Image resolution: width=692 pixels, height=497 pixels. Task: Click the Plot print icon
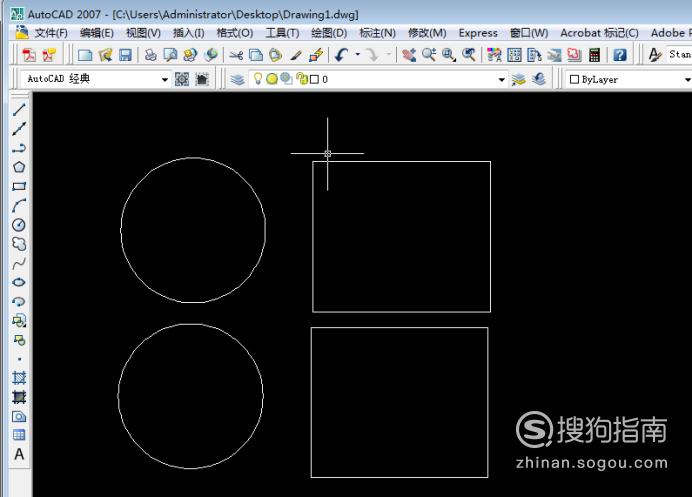click(x=150, y=55)
